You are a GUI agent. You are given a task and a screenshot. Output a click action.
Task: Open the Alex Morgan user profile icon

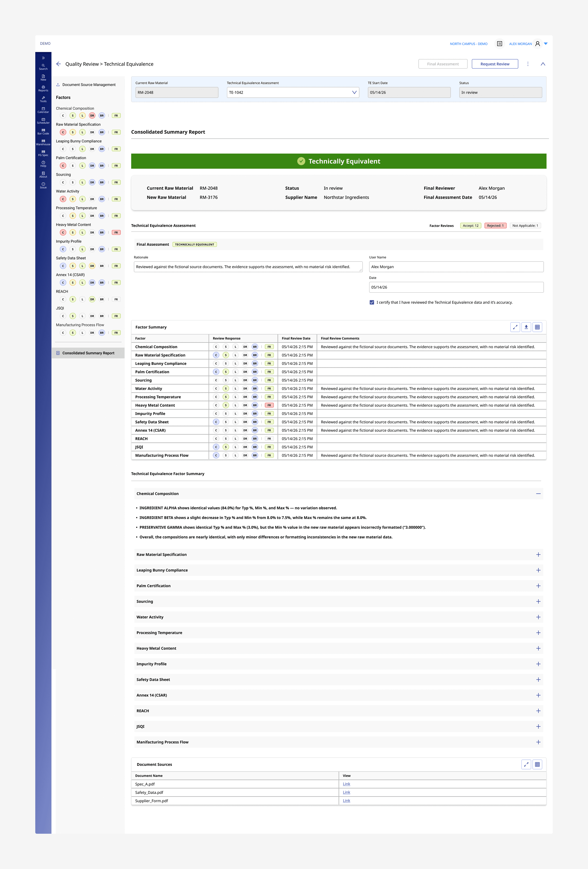point(537,44)
